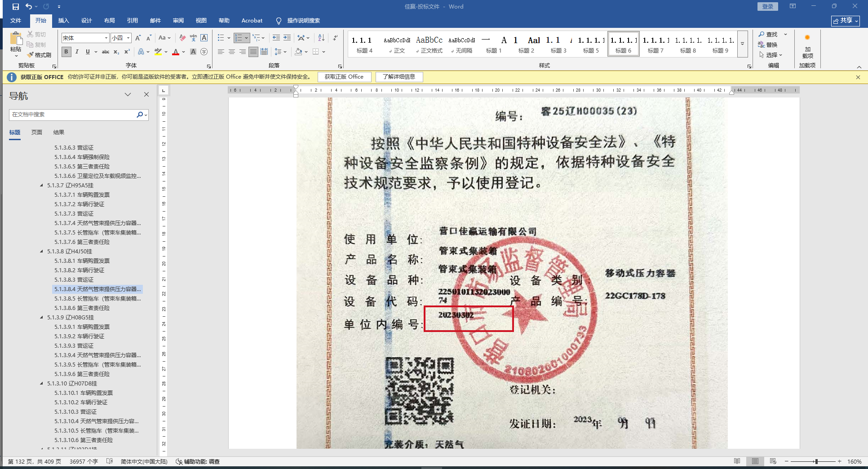Open the navigation pane options dropdown arrow

(128, 94)
